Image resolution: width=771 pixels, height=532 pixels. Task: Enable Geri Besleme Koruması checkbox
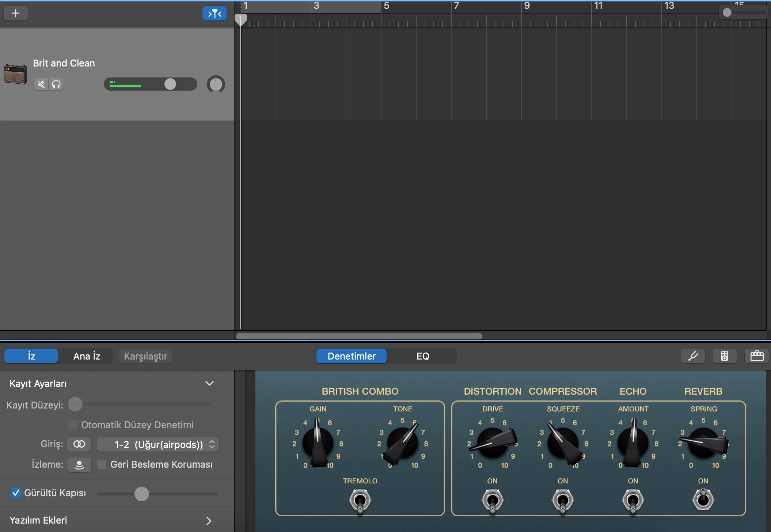coord(102,465)
